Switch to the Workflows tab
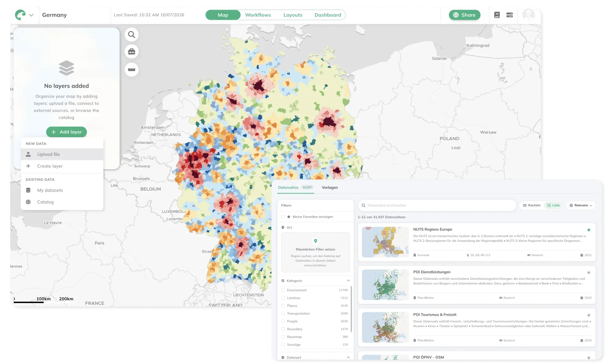Image resolution: width=606 pixels, height=364 pixels. [258, 15]
